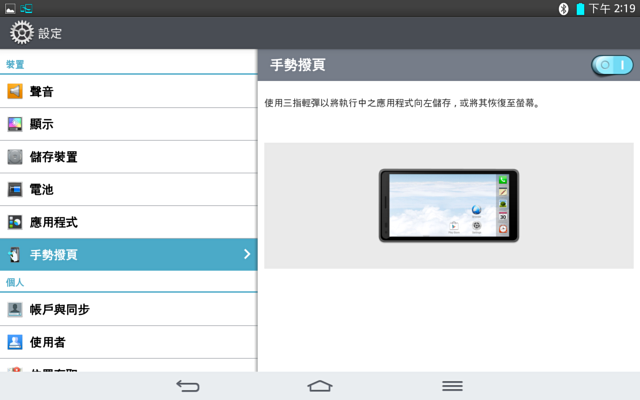640x400 pixels.
Task: Tap the picture notification icon in status bar
Action: pyautogui.click(x=10, y=8)
